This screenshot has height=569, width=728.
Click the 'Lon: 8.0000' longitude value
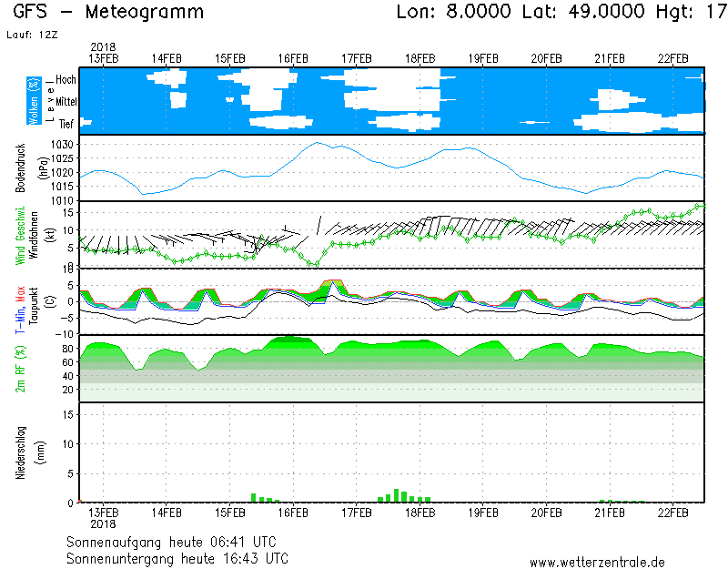point(453,11)
